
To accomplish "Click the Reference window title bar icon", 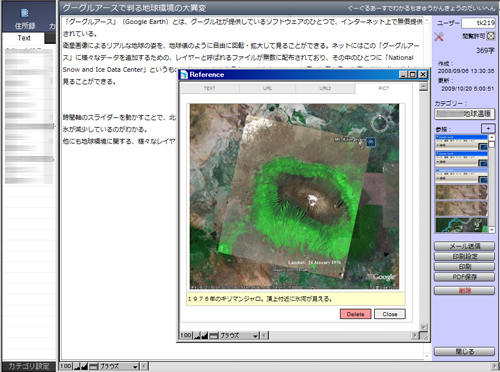I will tap(184, 75).
